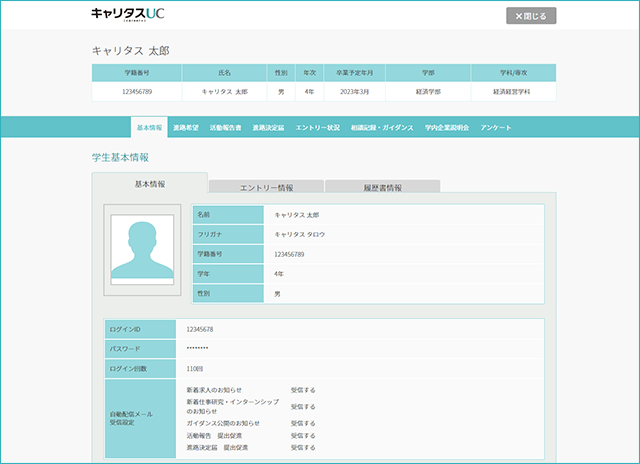Click the 学部 column header
The image size is (640, 464).
(x=428, y=73)
